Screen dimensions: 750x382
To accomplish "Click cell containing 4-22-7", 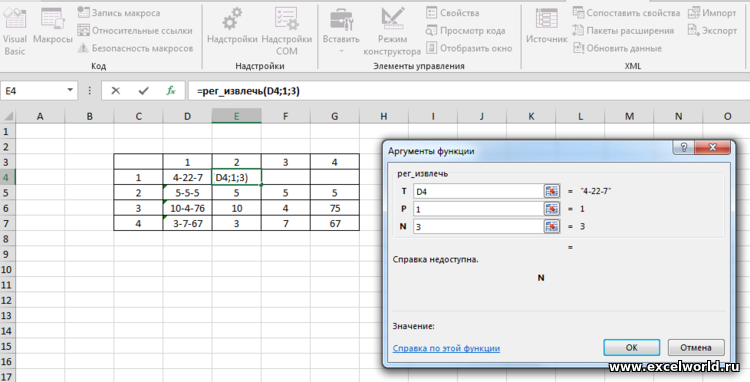I will 188,177.
